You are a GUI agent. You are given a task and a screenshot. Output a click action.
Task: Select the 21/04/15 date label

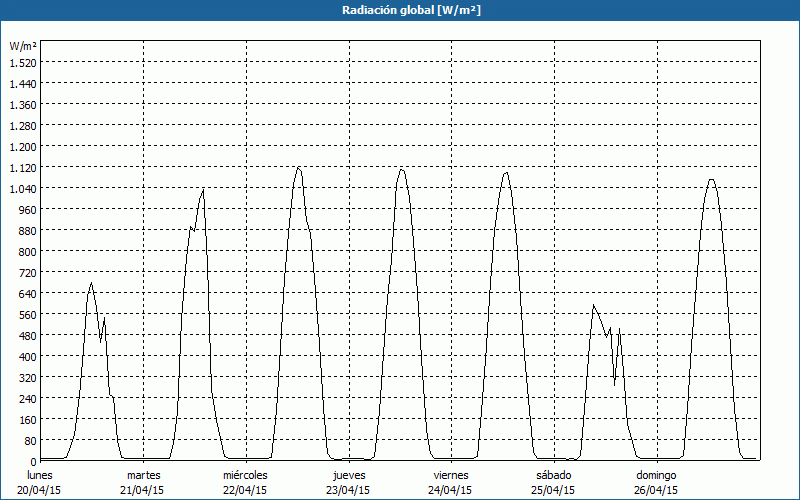coord(142,490)
